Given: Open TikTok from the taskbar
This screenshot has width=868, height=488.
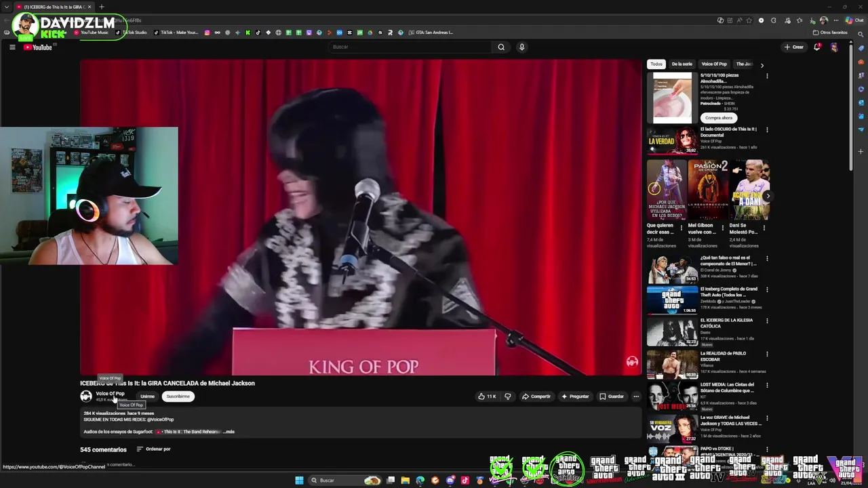Looking at the screenshot, I should pos(465,481).
